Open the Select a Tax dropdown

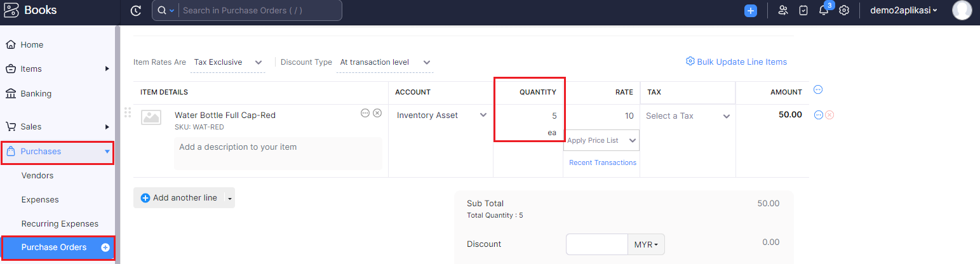[x=688, y=116]
